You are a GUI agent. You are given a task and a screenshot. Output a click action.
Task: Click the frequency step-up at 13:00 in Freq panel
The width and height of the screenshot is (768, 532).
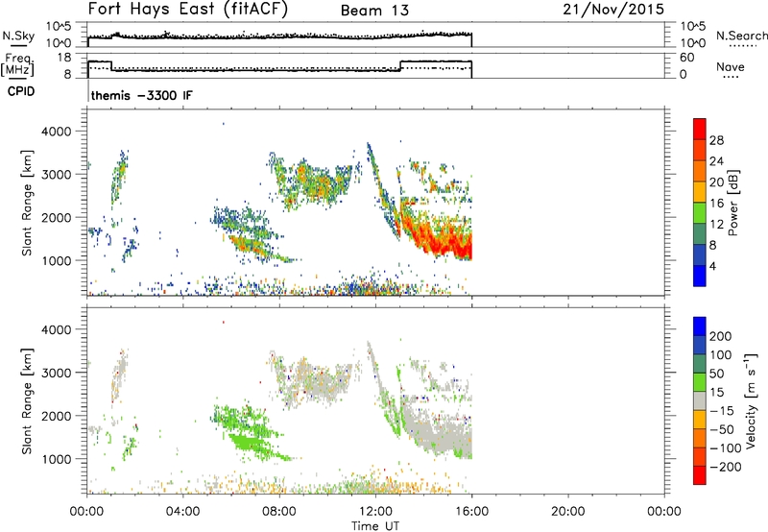click(400, 65)
